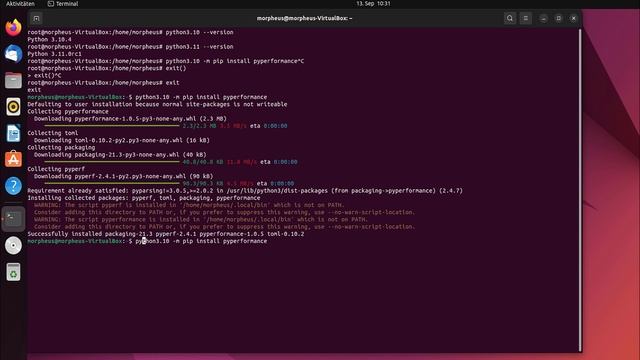This screenshot has width=640, height=360.
Task: Click the terminal vertical scrollbar
Action: tap(580, 190)
